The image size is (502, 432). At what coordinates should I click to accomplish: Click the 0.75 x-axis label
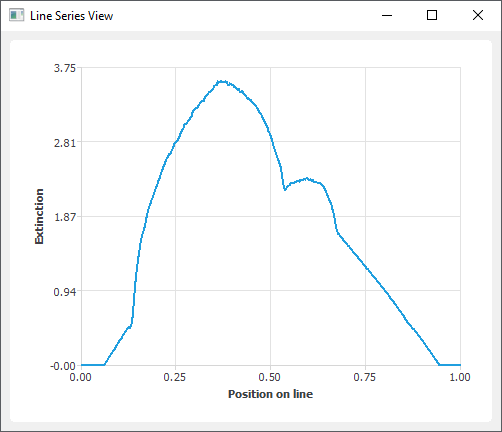365,377
